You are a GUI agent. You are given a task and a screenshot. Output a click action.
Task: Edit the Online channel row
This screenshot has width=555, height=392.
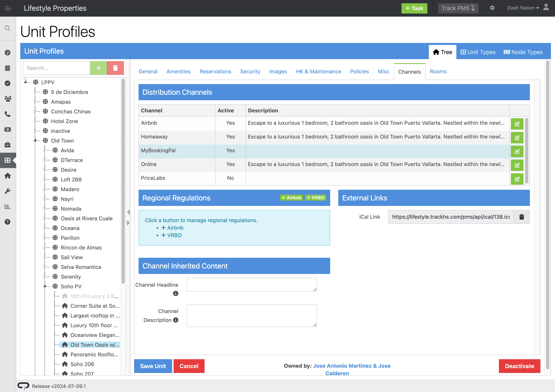tap(517, 165)
